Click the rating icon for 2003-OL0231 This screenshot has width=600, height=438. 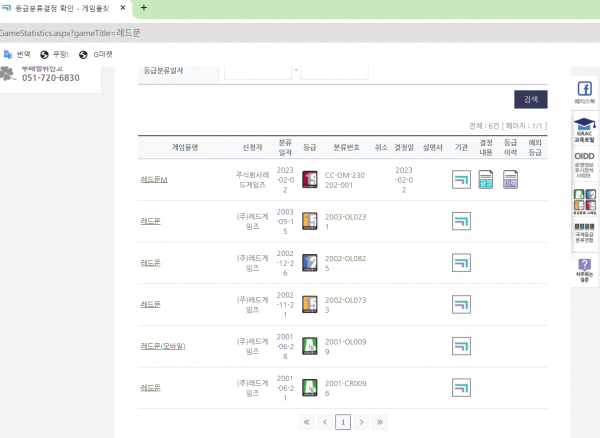coord(310,221)
